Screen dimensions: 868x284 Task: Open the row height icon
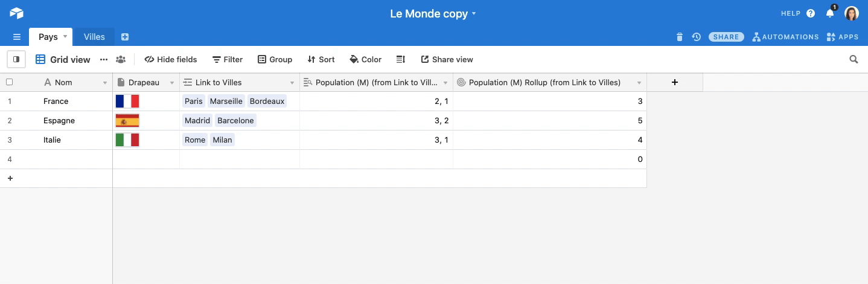(400, 59)
